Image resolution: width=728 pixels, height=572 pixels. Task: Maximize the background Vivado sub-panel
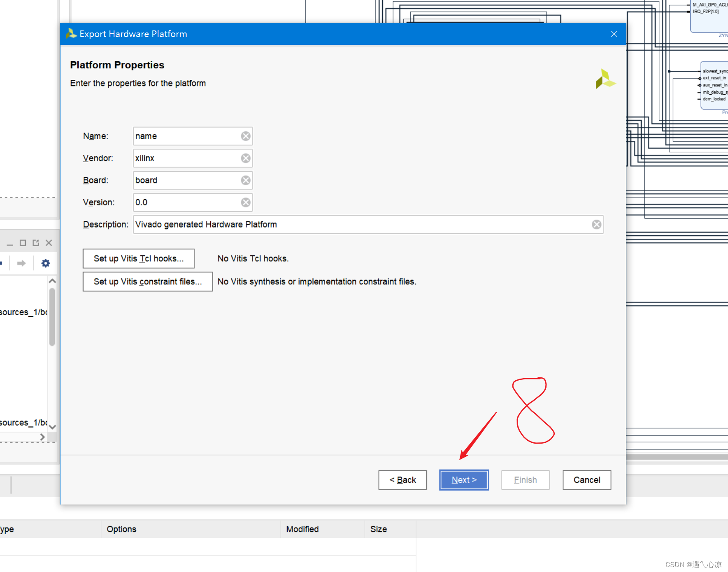click(x=23, y=243)
